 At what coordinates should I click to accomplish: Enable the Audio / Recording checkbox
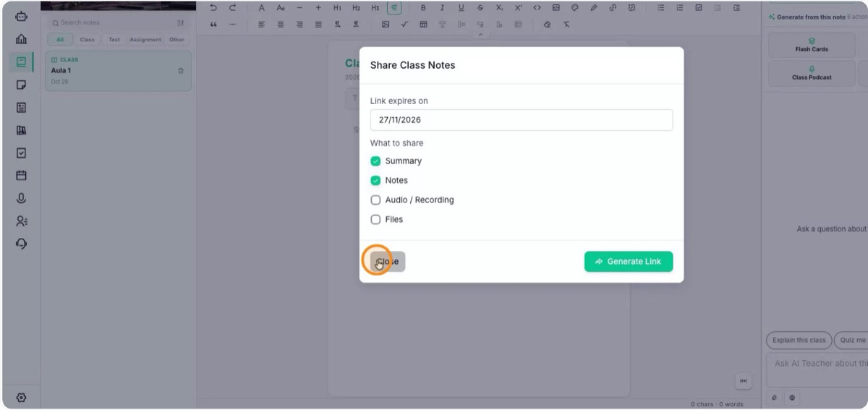pyautogui.click(x=375, y=200)
